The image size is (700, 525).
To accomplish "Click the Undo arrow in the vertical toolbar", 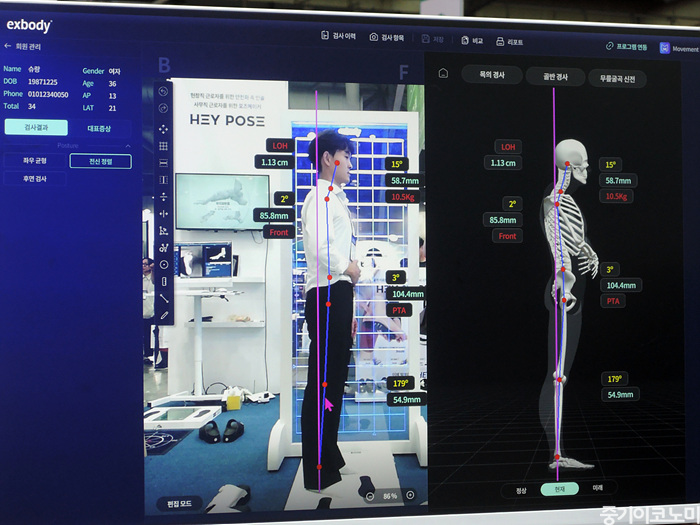I will click(163, 92).
